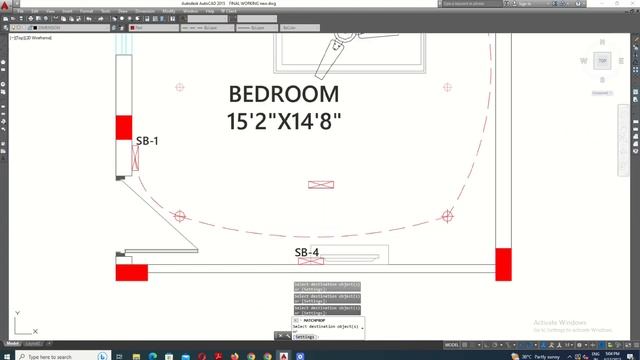Click the Redo arrow icon
The height and width of the screenshot is (360, 640).
pyautogui.click(x=100, y=19)
